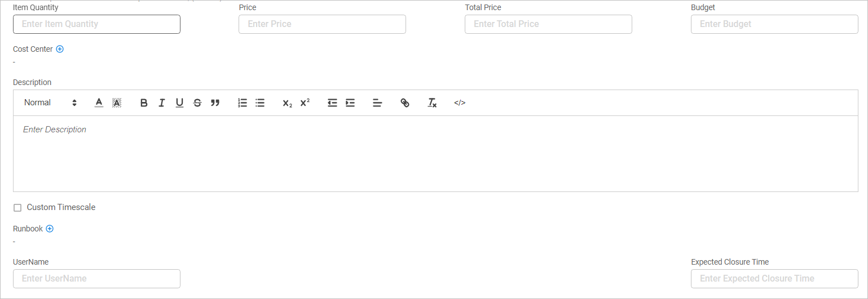Clear text formatting in the editor

point(432,103)
